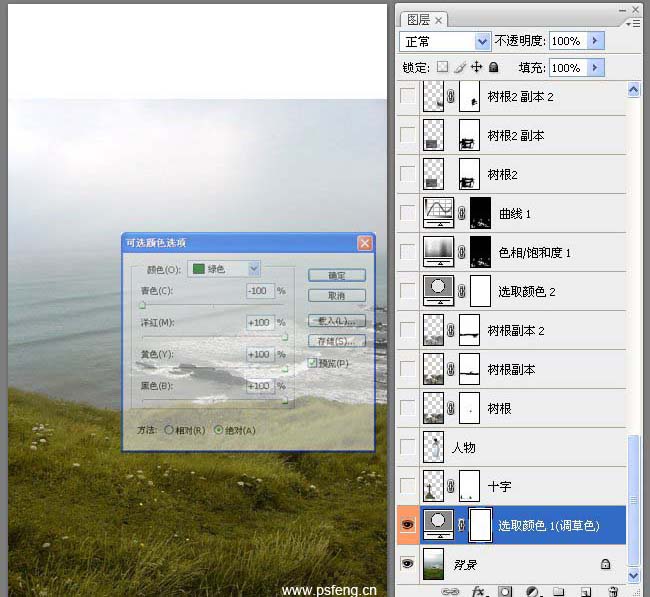Click the 背景 layer thumbnail
650x597 pixels.
coord(433,564)
